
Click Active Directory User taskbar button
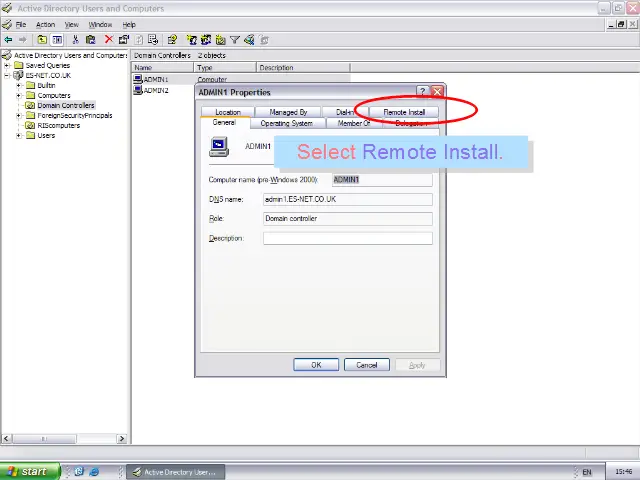click(176, 472)
